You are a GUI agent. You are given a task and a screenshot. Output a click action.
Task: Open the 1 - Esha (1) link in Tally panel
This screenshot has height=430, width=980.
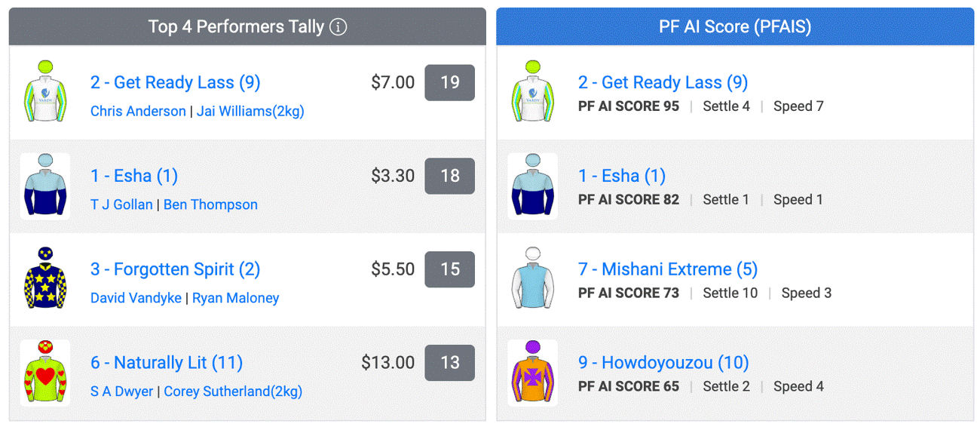[134, 176]
